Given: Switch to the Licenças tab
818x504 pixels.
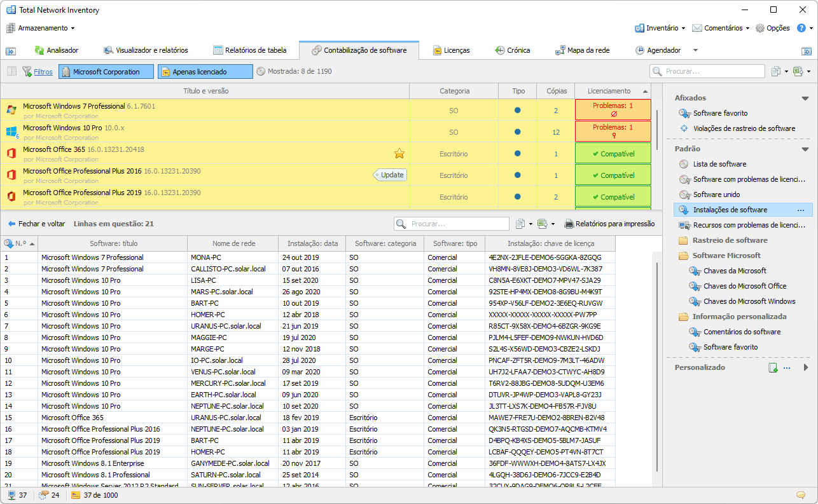Looking at the screenshot, I should pyautogui.click(x=451, y=50).
